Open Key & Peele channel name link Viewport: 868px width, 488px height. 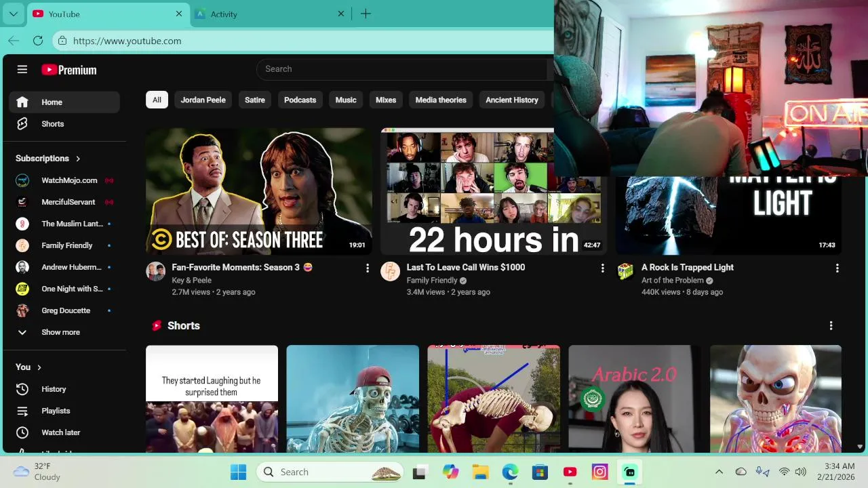pos(192,280)
